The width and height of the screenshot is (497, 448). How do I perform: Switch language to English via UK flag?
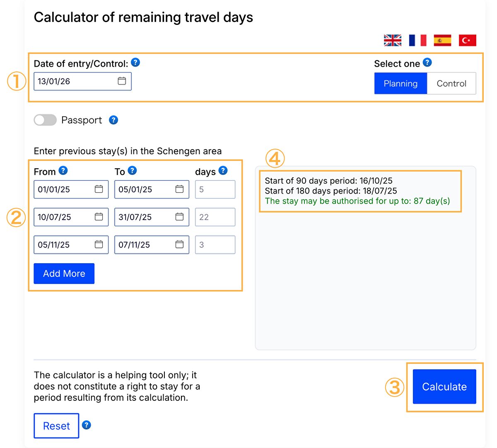(x=392, y=40)
